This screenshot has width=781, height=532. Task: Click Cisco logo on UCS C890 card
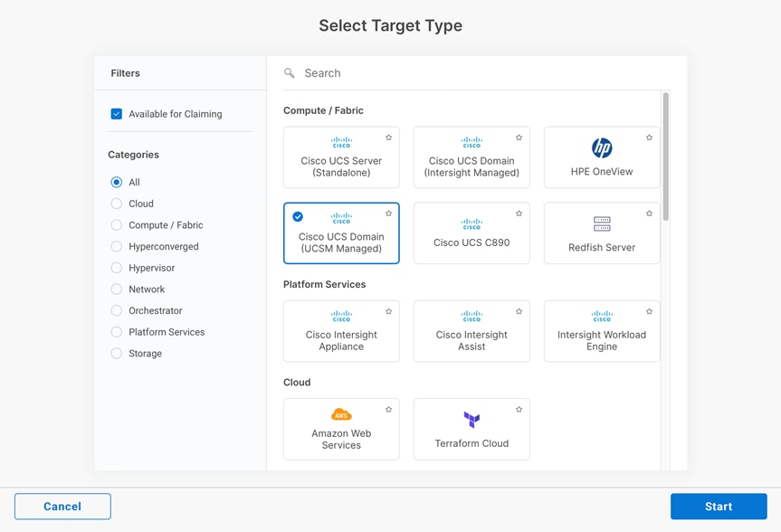pos(471,224)
